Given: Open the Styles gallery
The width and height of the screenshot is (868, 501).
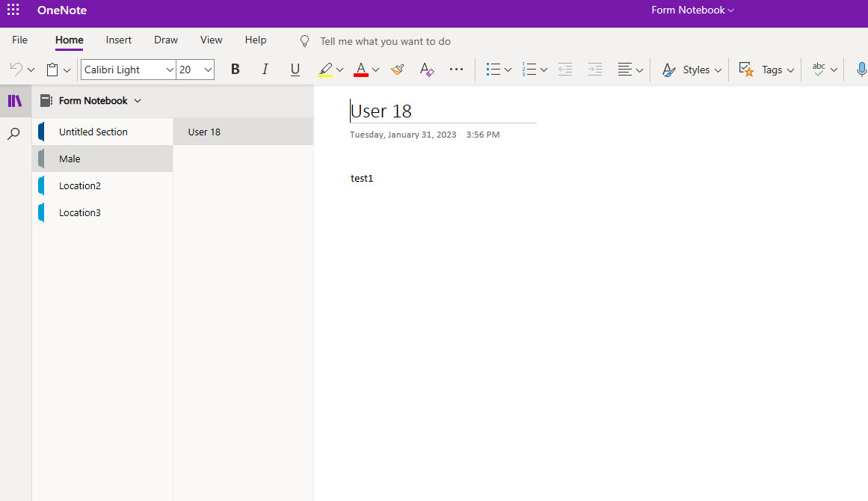Looking at the screenshot, I should (691, 69).
